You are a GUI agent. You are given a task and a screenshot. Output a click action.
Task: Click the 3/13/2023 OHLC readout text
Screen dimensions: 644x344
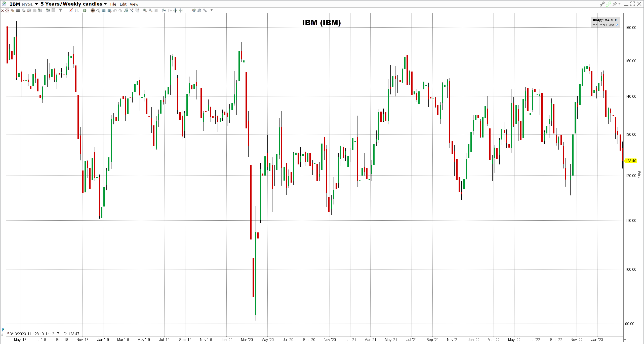coord(45,334)
